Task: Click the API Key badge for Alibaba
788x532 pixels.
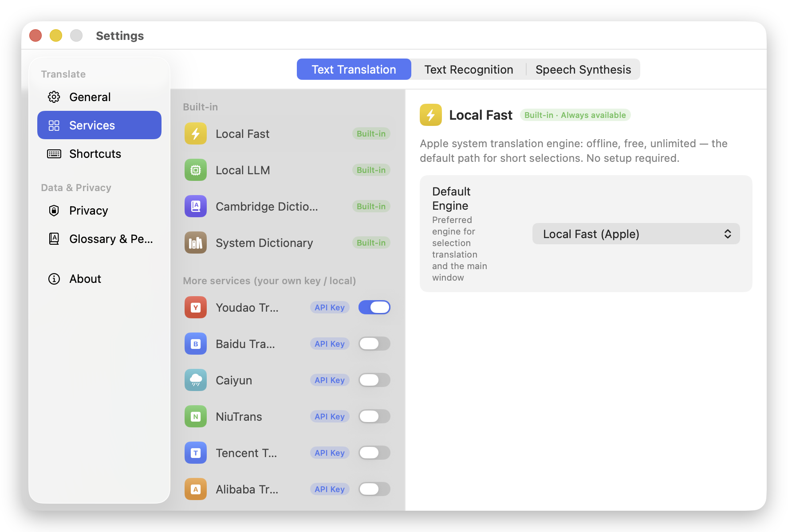Action: (x=330, y=489)
